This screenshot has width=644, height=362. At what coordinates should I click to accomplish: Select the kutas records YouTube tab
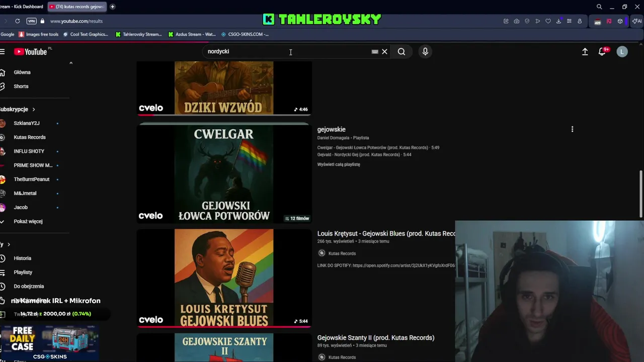[76, 7]
